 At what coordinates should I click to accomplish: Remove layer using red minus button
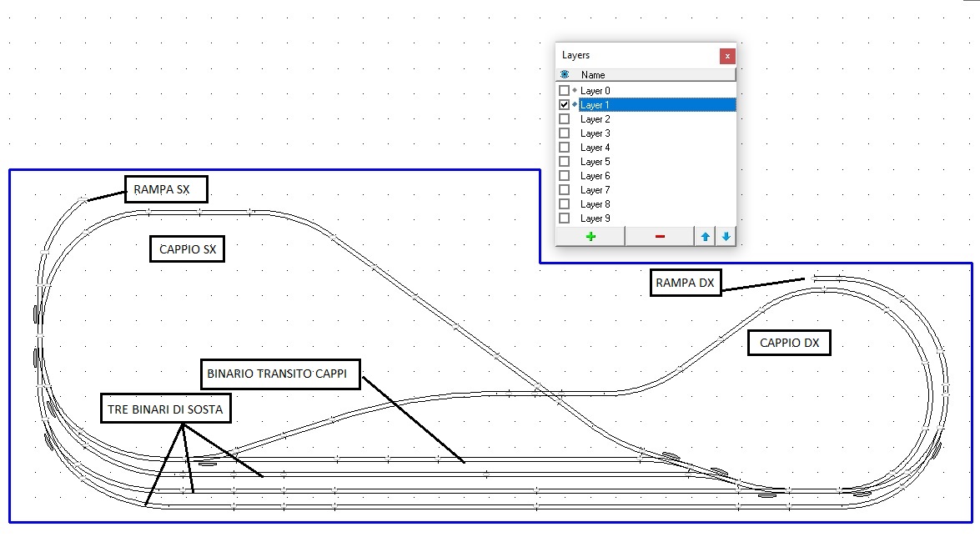(x=660, y=237)
